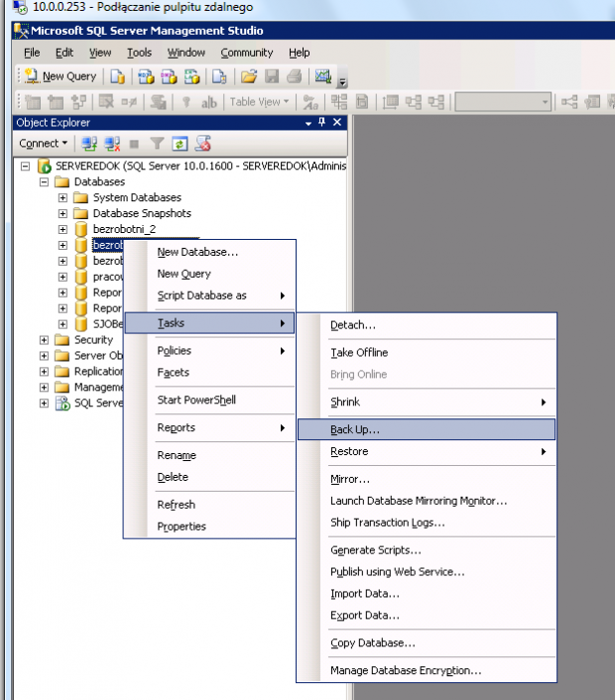615x700 pixels.
Task: Expand the Security folder
Action: point(44,340)
